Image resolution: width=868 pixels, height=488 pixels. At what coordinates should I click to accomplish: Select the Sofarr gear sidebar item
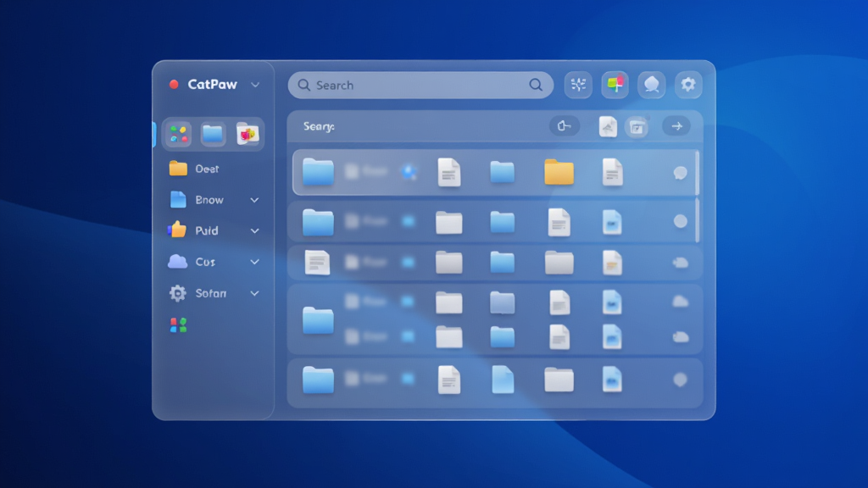pyautogui.click(x=198, y=293)
